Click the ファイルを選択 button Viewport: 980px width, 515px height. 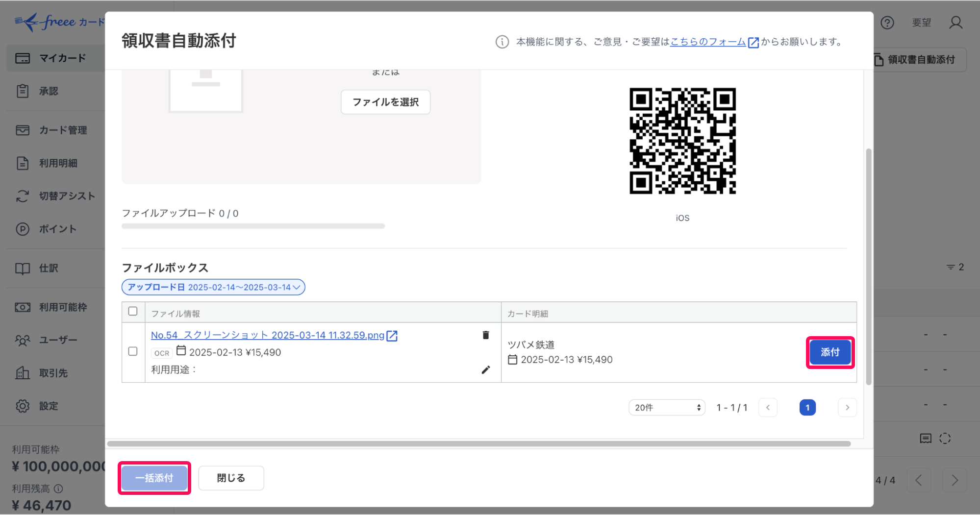pyautogui.click(x=385, y=102)
